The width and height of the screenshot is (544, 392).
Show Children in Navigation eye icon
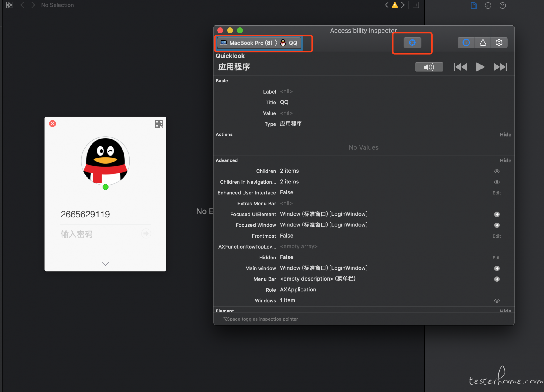pos(497,182)
